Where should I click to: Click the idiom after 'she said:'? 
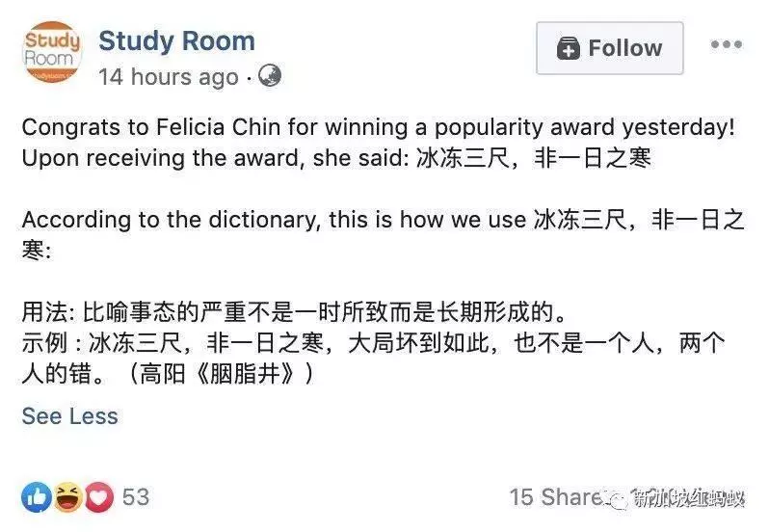534,158
